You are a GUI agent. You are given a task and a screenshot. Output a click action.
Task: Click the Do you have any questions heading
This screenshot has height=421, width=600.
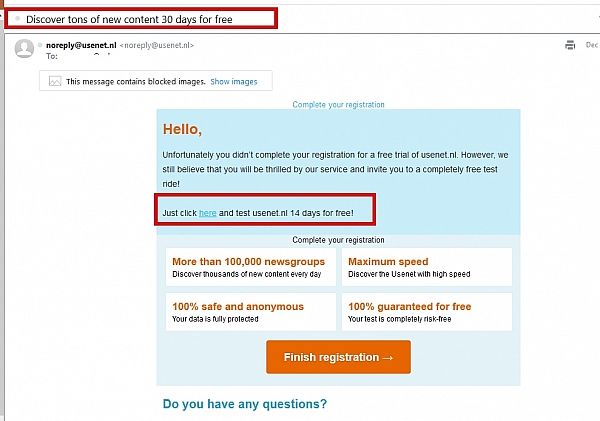point(245,404)
